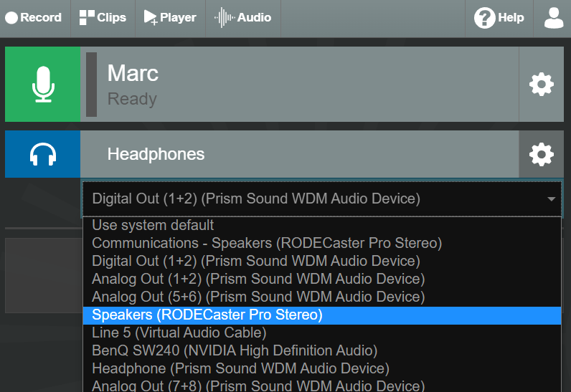Open the Audio tab with the waveform icon

pyautogui.click(x=243, y=18)
